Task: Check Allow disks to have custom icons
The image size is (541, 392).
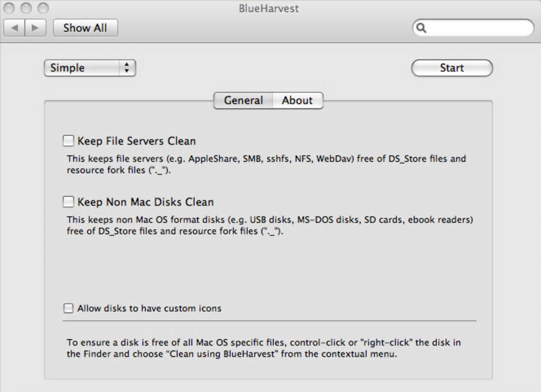Action: click(x=68, y=308)
